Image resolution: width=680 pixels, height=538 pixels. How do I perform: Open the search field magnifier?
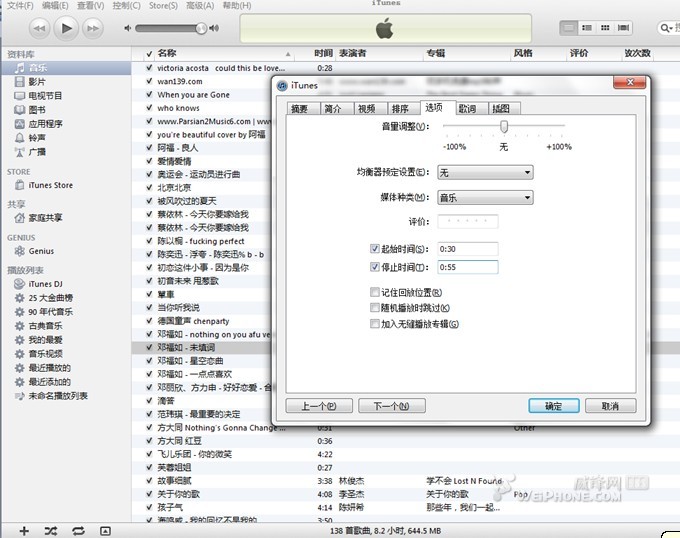(x=665, y=28)
